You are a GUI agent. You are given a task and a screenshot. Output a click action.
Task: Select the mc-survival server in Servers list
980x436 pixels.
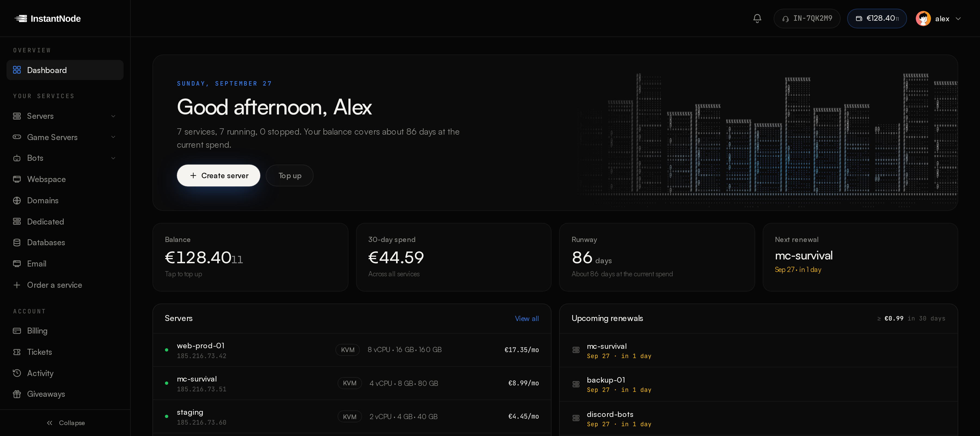(352, 383)
